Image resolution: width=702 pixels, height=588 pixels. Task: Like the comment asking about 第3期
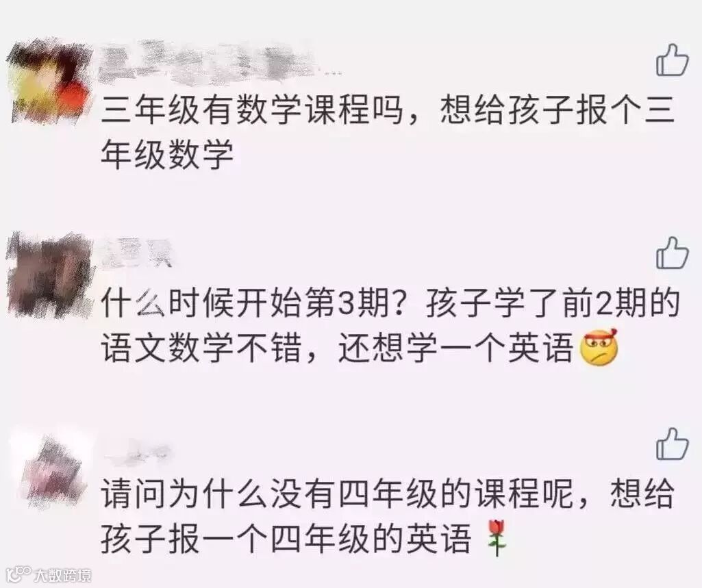pos(672,253)
